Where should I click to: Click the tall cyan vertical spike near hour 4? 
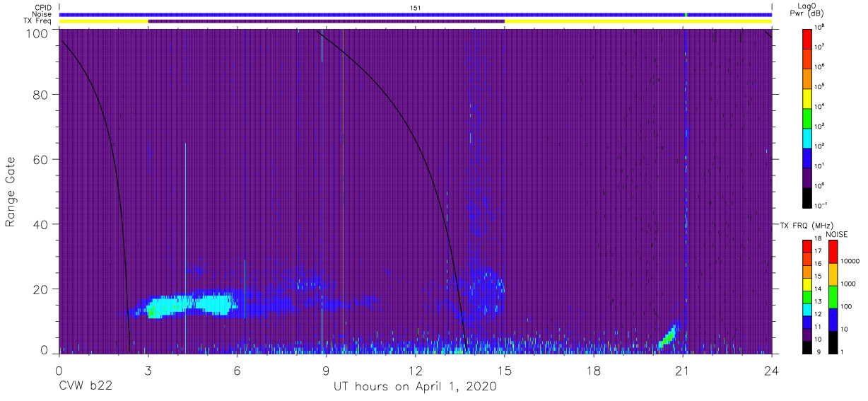185,248
